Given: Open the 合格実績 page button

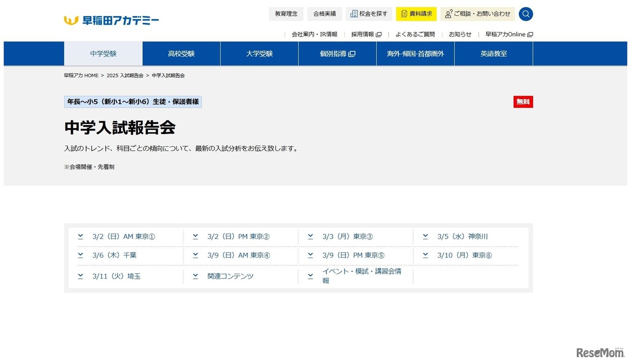Looking at the screenshot, I should pos(324,14).
